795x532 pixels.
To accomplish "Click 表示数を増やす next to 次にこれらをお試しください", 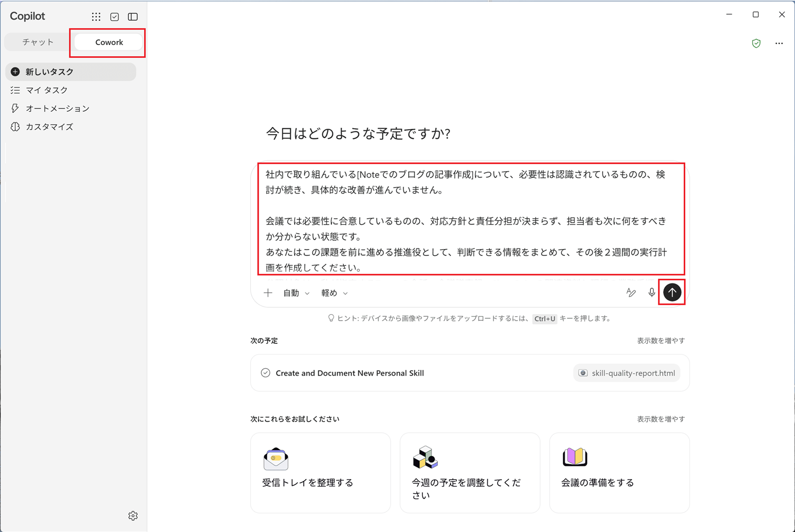I will point(661,419).
